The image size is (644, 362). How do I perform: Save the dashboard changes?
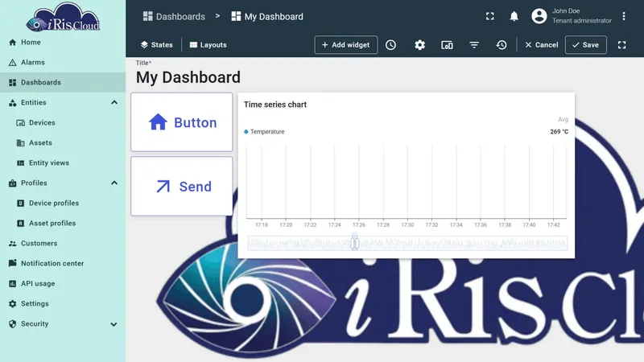click(x=586, y=45)
